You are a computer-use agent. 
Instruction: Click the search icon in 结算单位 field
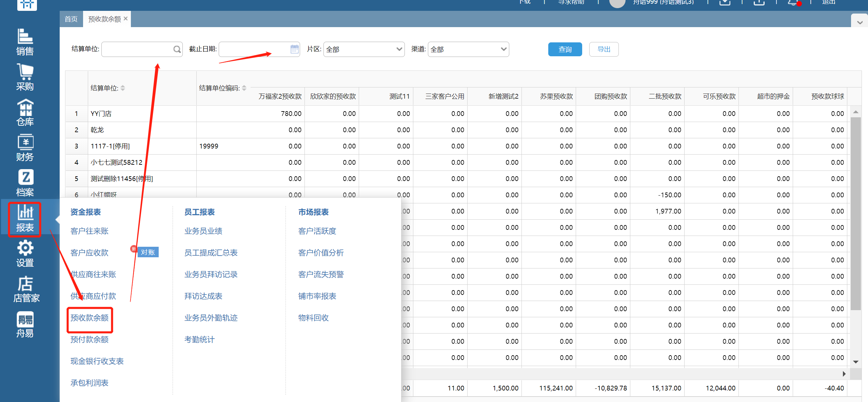177,49
